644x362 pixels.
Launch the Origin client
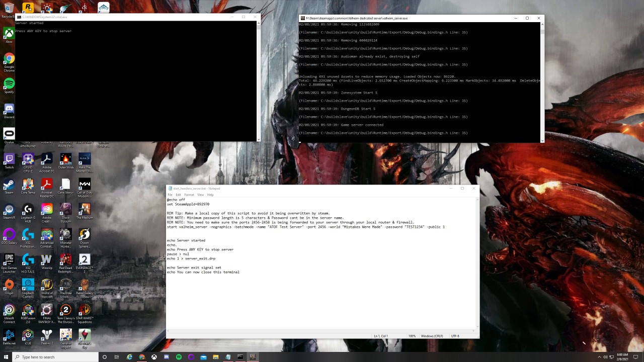8,285
